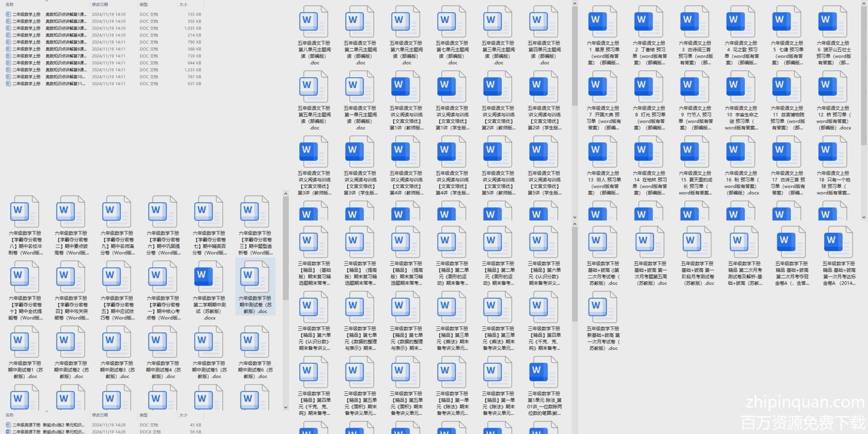Click the 学霸夺分密卷四 期中攻关突破卷 icon
868x434 pixels.
(71, 277)
